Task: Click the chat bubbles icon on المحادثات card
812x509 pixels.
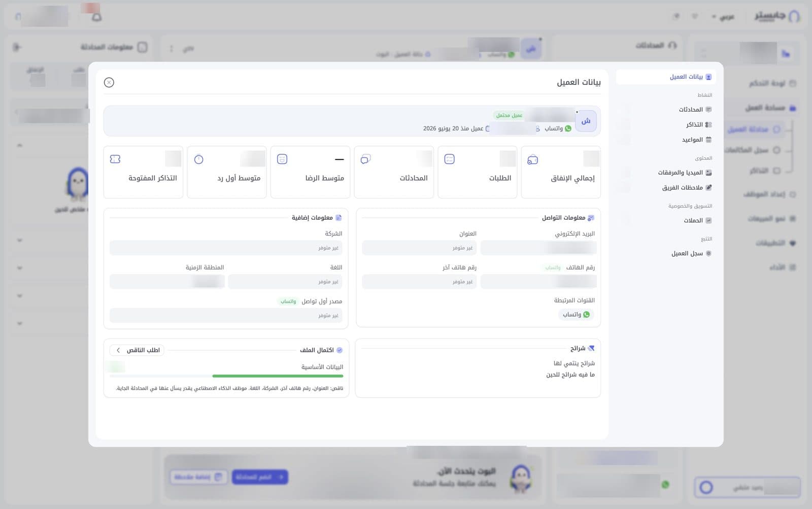Action: coord(365,159)
